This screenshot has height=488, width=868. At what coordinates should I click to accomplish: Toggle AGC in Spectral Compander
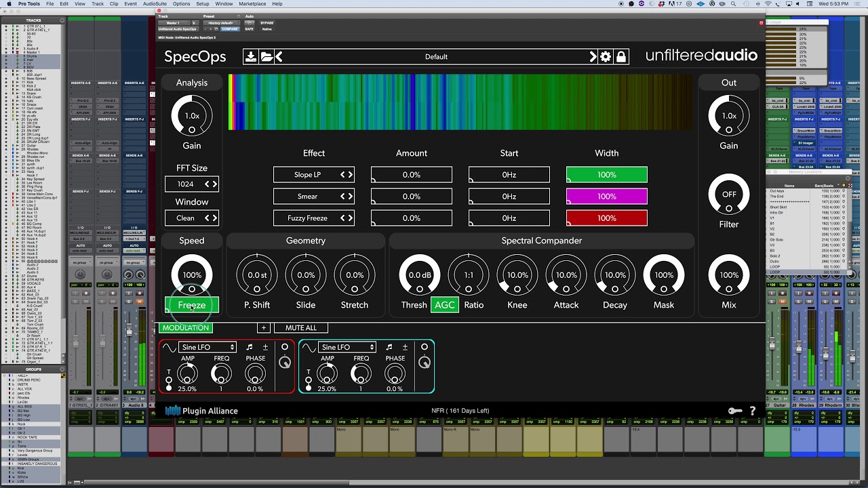445,305
